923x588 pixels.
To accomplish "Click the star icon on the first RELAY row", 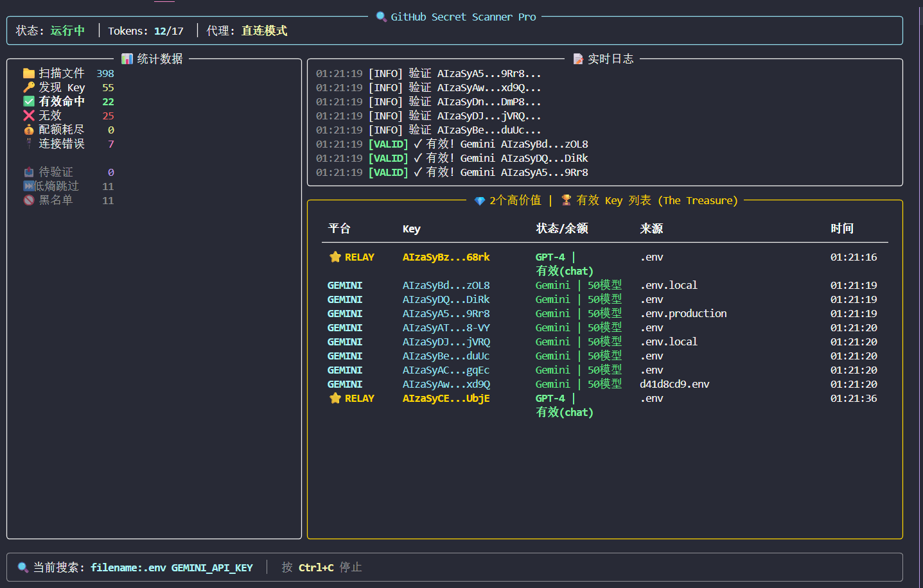I will (x=335, y=257).
